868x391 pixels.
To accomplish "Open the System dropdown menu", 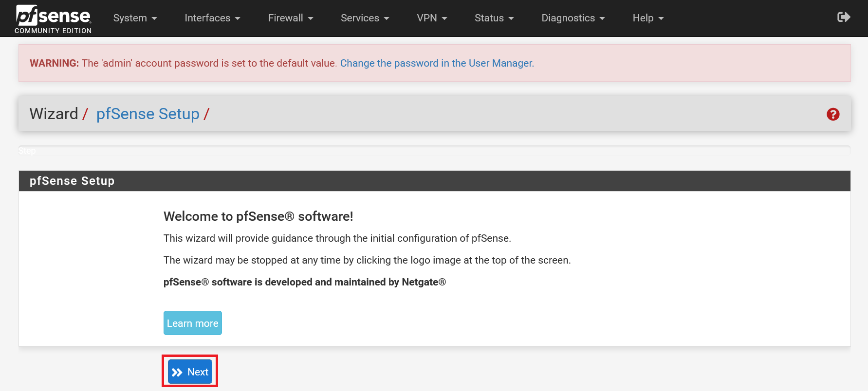I will 135,18.
